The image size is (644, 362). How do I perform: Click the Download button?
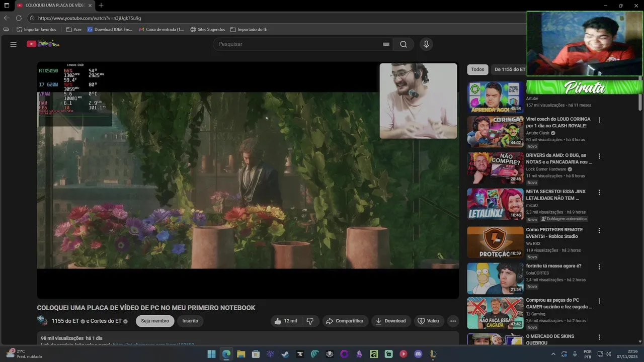click(x=390, y=321)
